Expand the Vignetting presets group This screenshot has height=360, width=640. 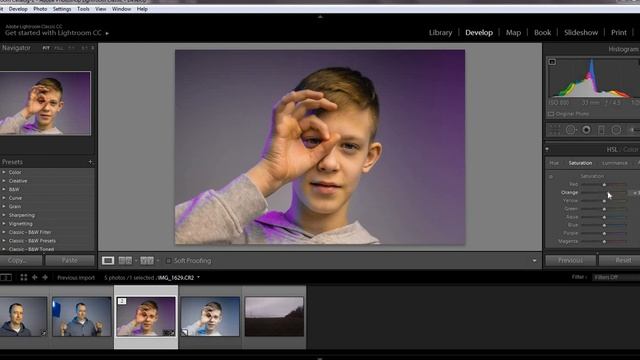click(x=4, y=224)
